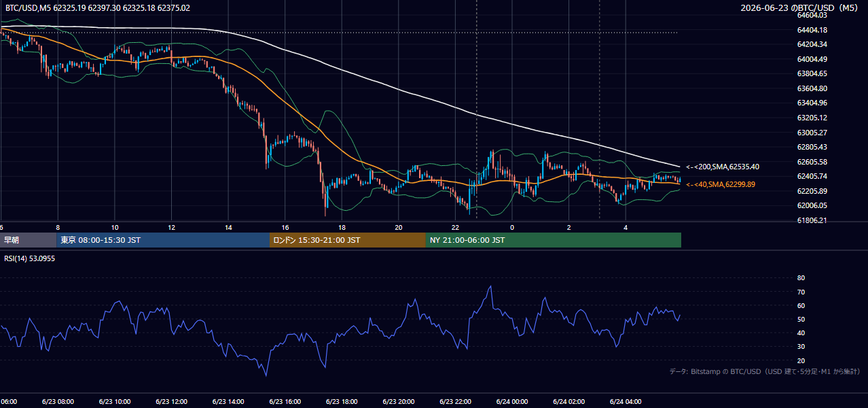Click RSI scale level 40
868x408 pixels.
coord(801,333)
